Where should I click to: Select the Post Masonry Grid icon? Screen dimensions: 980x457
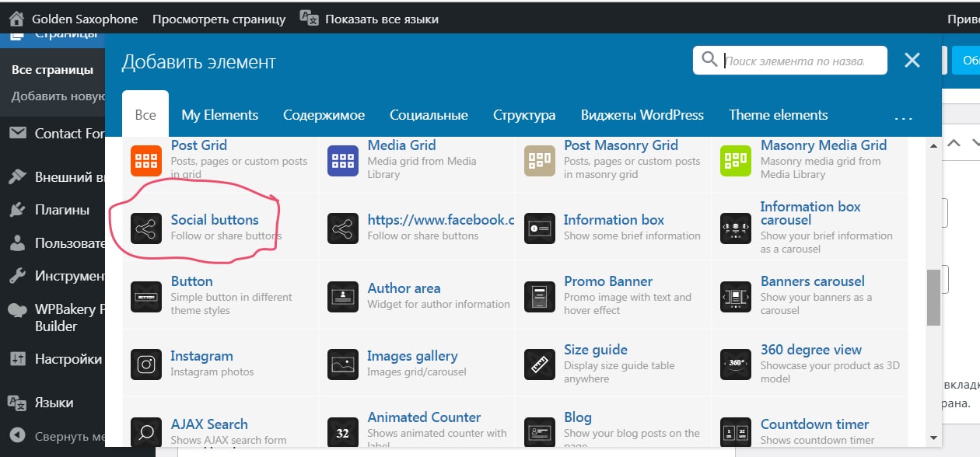coord(539,160)
